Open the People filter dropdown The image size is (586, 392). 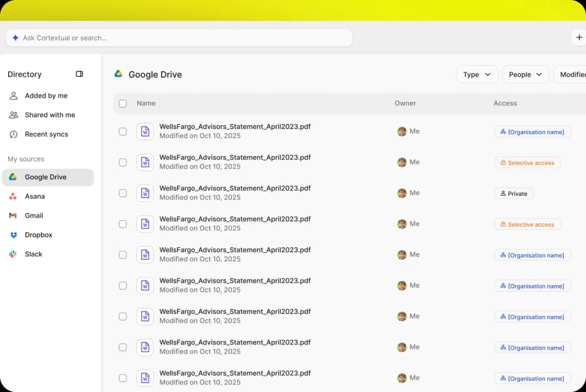point(525,74)
